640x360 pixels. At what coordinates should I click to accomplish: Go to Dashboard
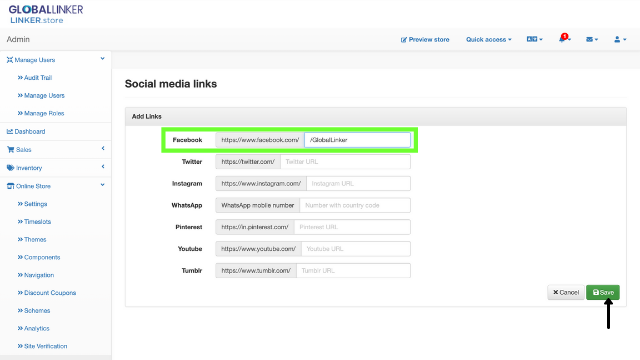pyautogui.click(x=30, y=131)
